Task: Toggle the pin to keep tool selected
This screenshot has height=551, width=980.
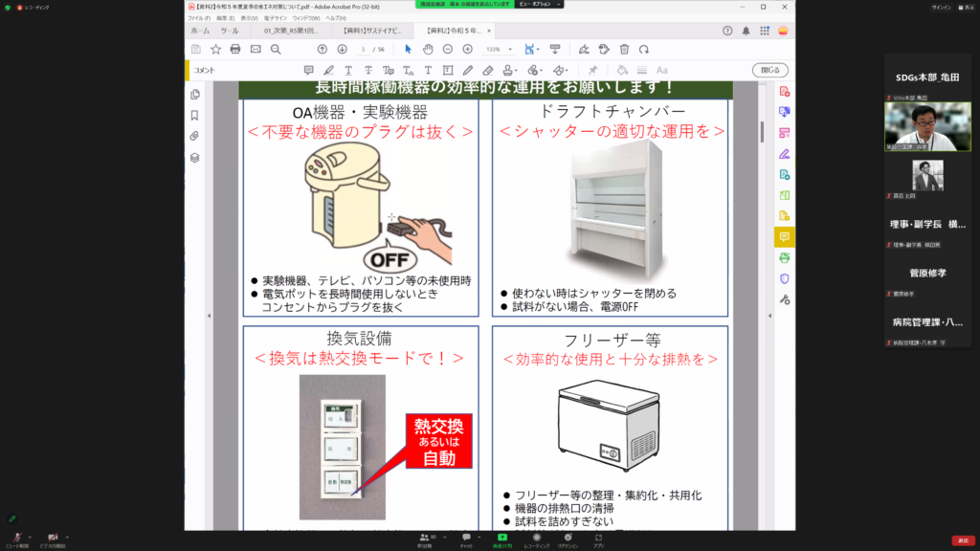Action: tap(592, 70)
